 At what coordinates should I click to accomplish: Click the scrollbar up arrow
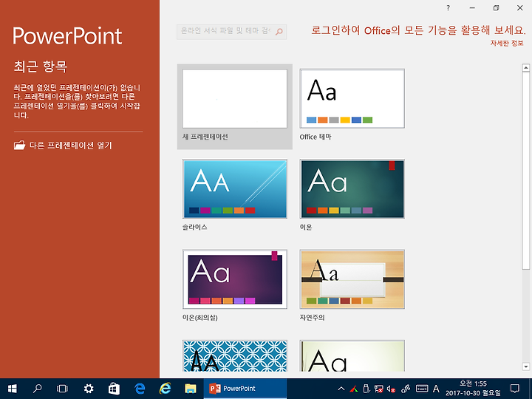[x=526, y=67]
